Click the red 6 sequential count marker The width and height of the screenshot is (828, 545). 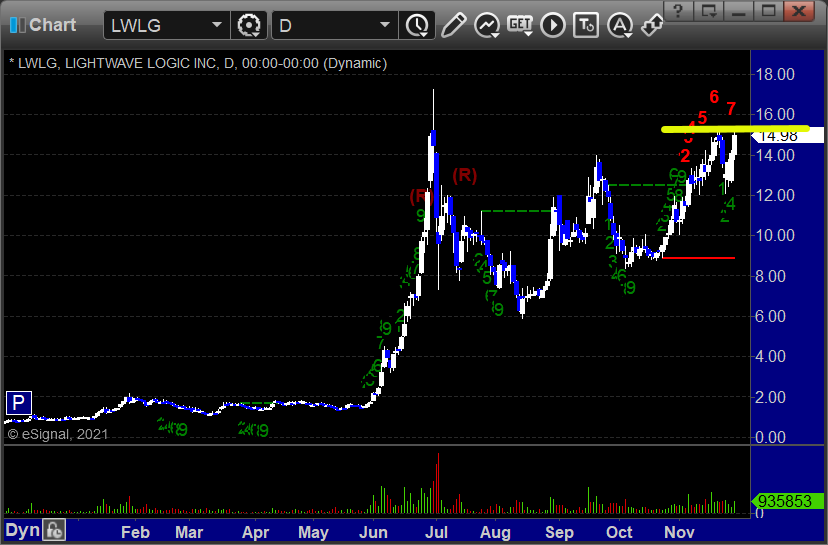coord(714,97)
